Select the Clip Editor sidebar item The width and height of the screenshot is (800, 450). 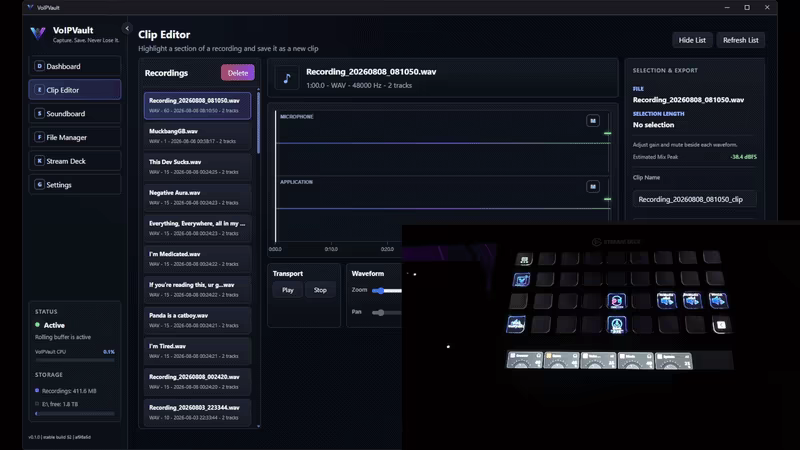tap(74, 90)
